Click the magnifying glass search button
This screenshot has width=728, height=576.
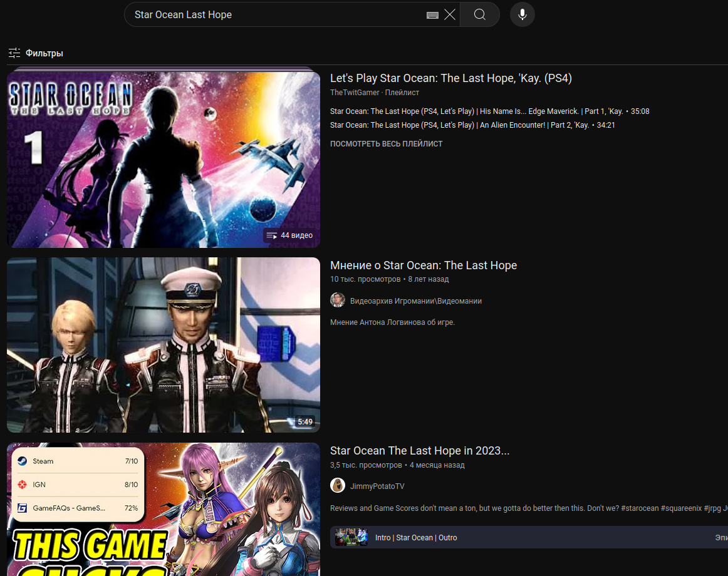point(480,15)
